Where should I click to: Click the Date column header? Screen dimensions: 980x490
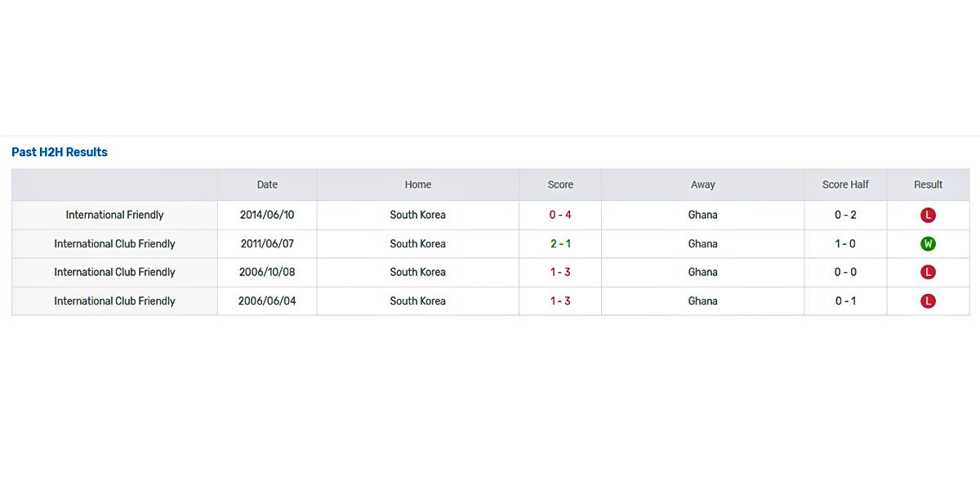click(267, 185)
